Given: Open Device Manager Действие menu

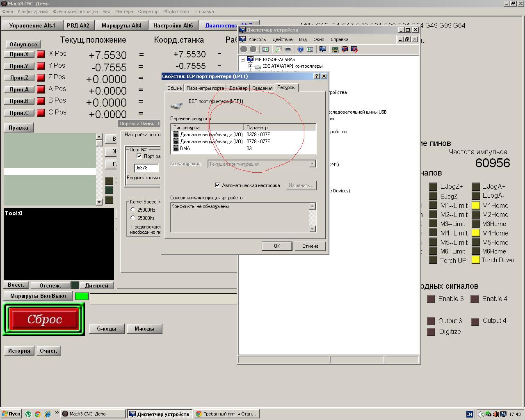Looking at the screenshot, I should (283, 39).
